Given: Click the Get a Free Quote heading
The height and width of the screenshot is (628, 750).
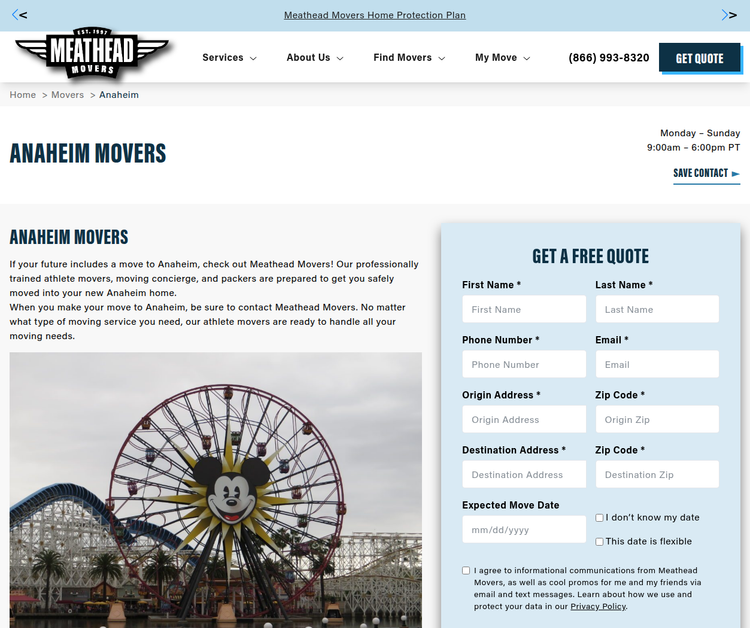Looking at the screenshot, I should click(x=590, y=256).
